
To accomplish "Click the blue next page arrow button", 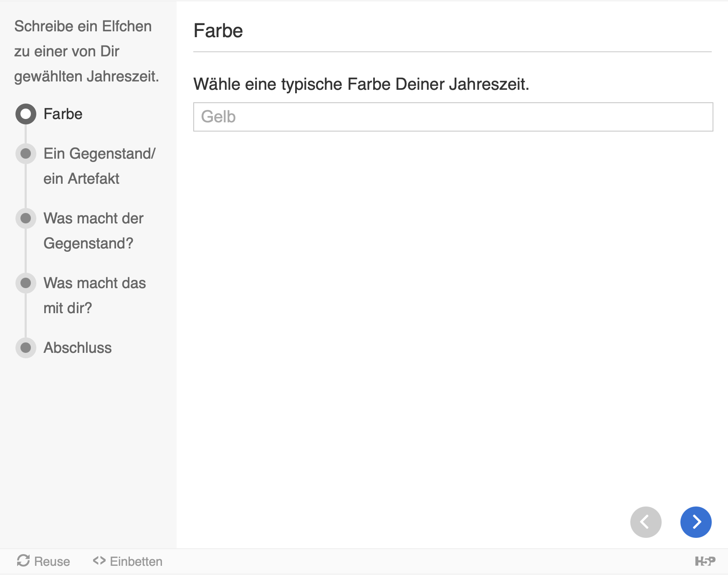I will tap(696, 522).
